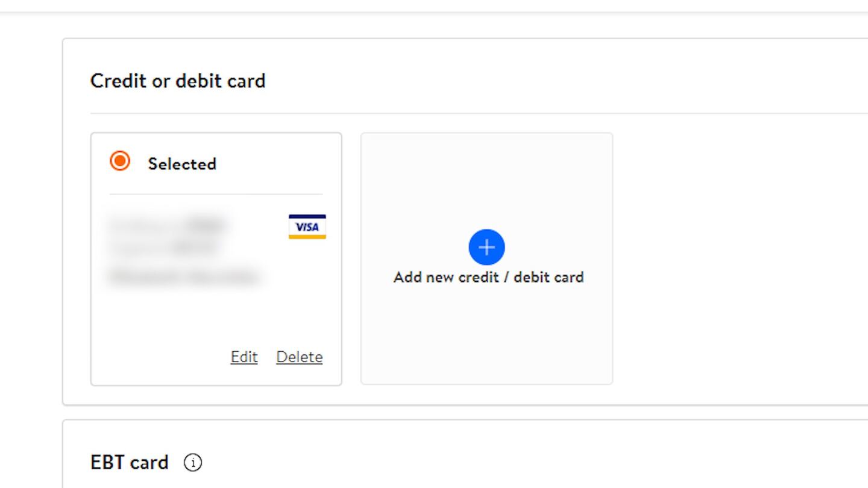Viewport: 868px width, 488px height.
Task: Click the blurred card number line
Action: pos(168,226)
